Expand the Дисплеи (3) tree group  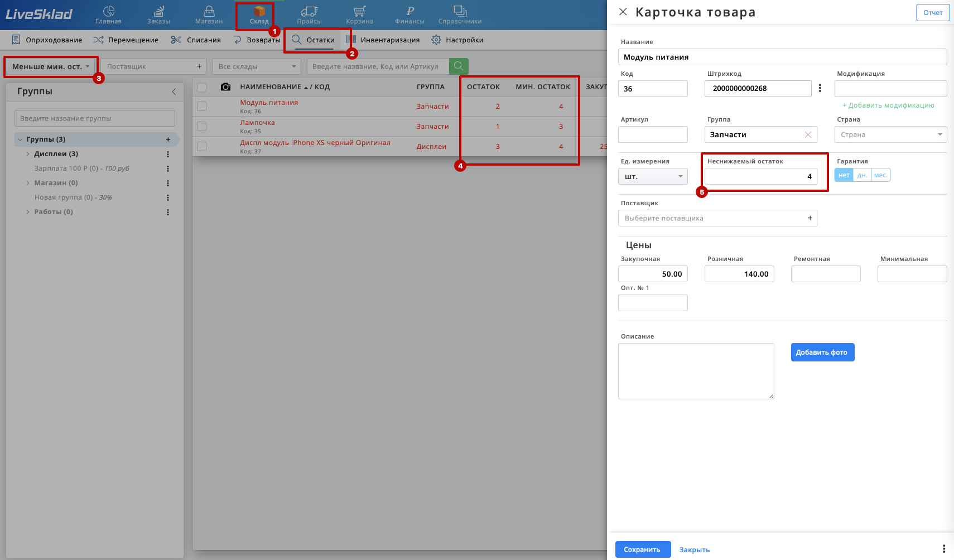[28, 154]
